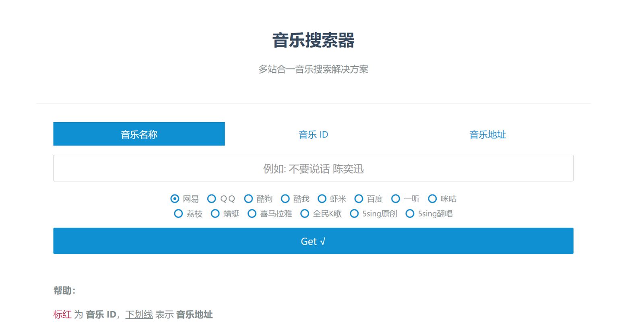This screenshot has height=324, width=644.
Task: Choose QQ as the music source
Action: [211, 199]
